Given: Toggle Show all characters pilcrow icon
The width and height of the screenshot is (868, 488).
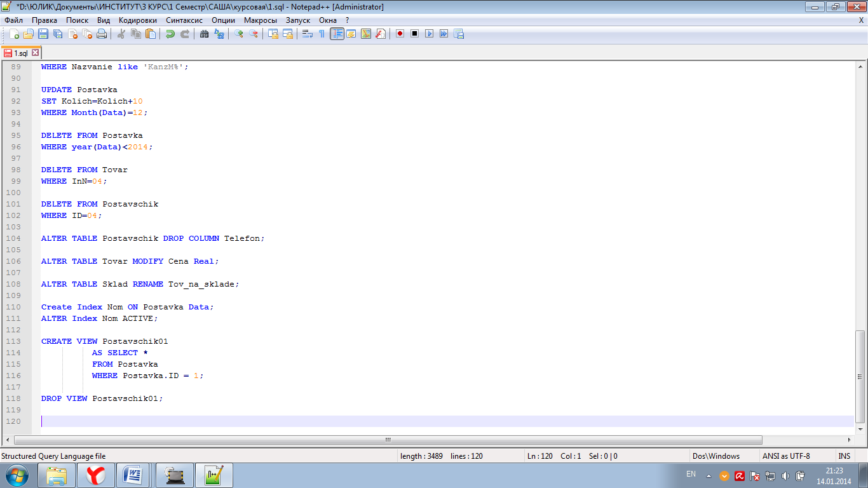Looking at the screenshot, I should (x=322, y=34).
